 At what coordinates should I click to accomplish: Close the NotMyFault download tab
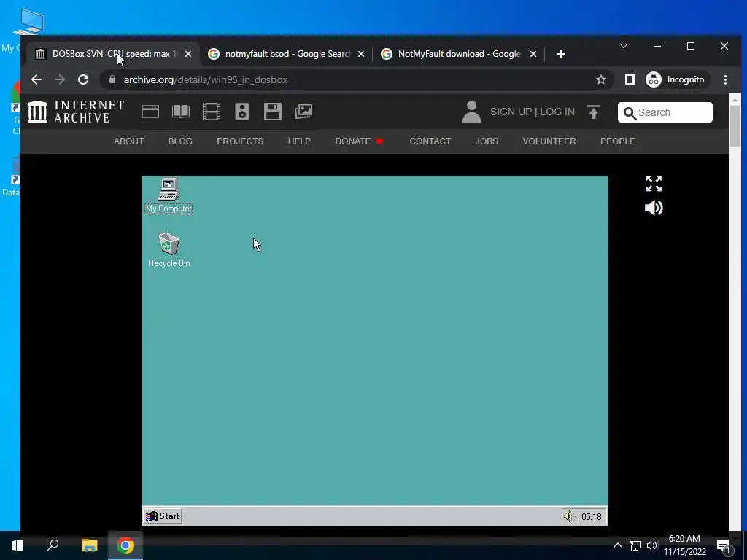(x=533, y=54)
